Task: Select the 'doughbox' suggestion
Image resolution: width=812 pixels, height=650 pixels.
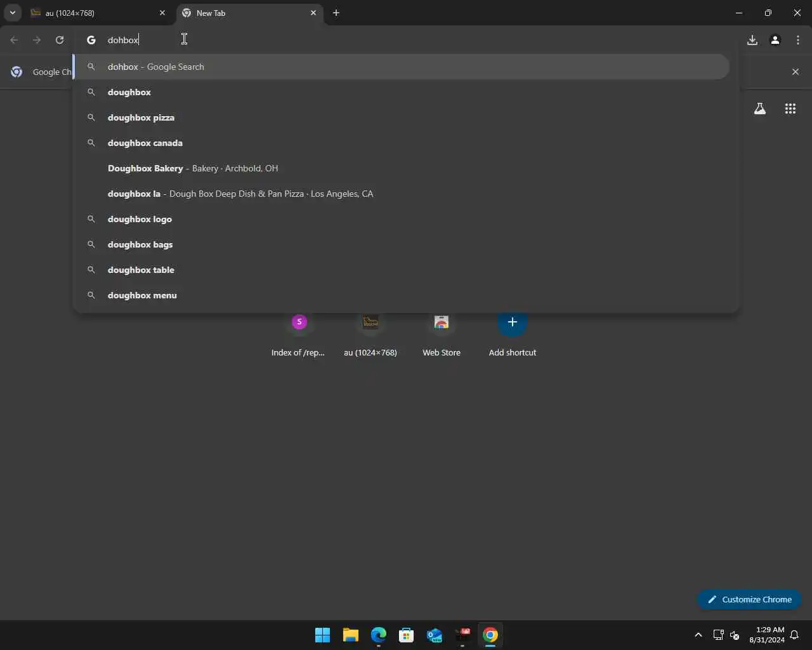Action: tap(402, 92)
